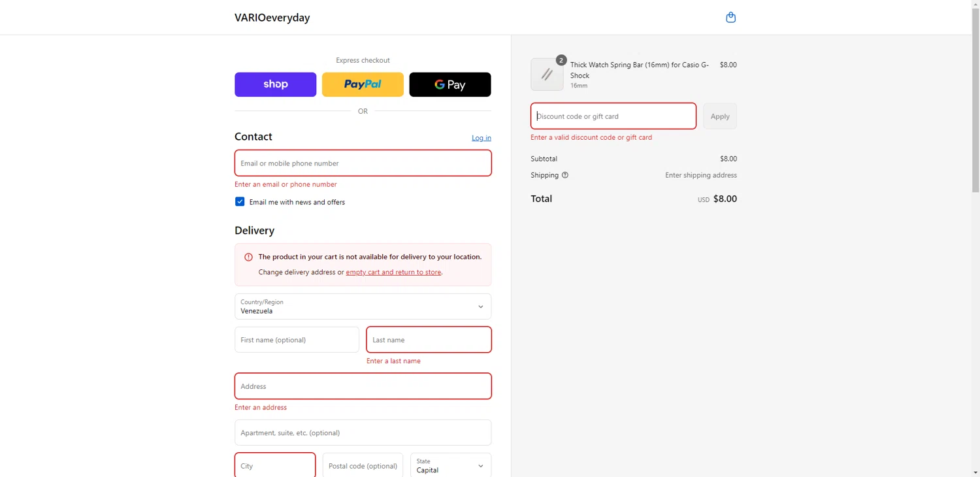Click the Address input field
Screen dimensions: 980x477
coord(363,386)
